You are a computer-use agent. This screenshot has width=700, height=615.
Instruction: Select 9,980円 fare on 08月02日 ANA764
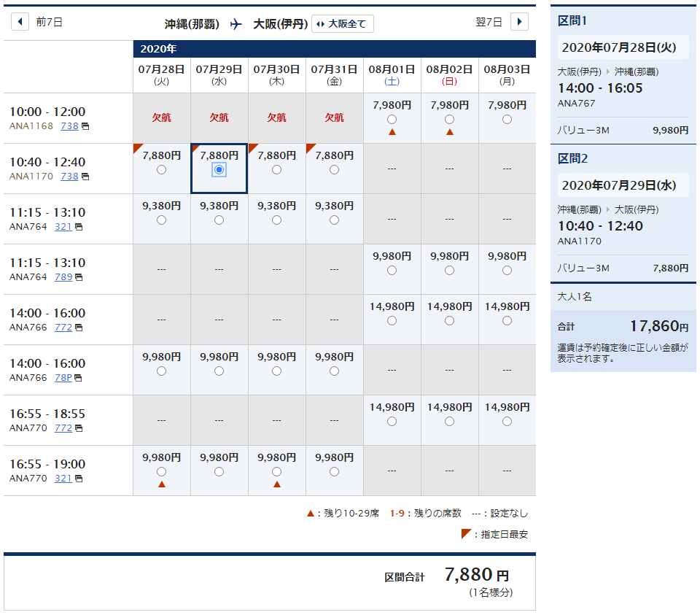coord(449,270)
